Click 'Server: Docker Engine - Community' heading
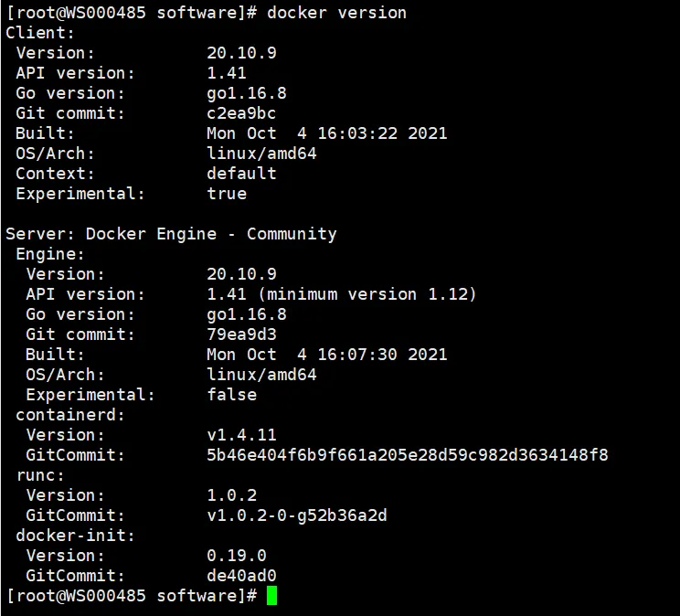 coord(171,234)
